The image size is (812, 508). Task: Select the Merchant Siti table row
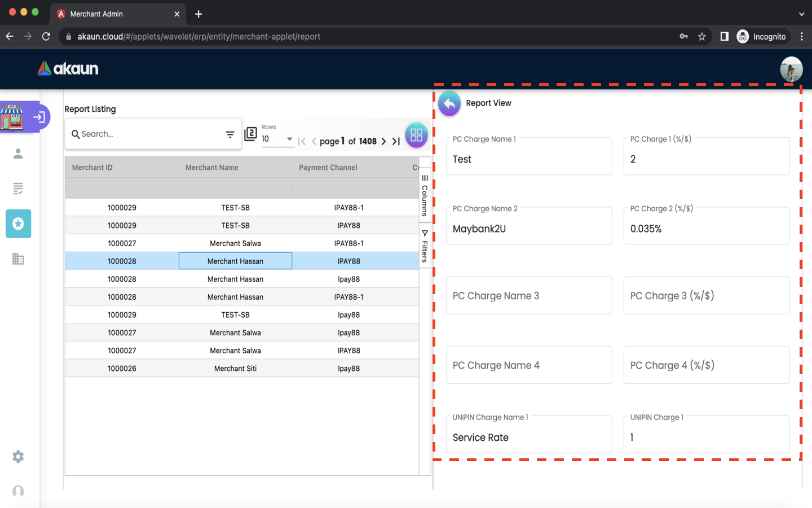235,369
